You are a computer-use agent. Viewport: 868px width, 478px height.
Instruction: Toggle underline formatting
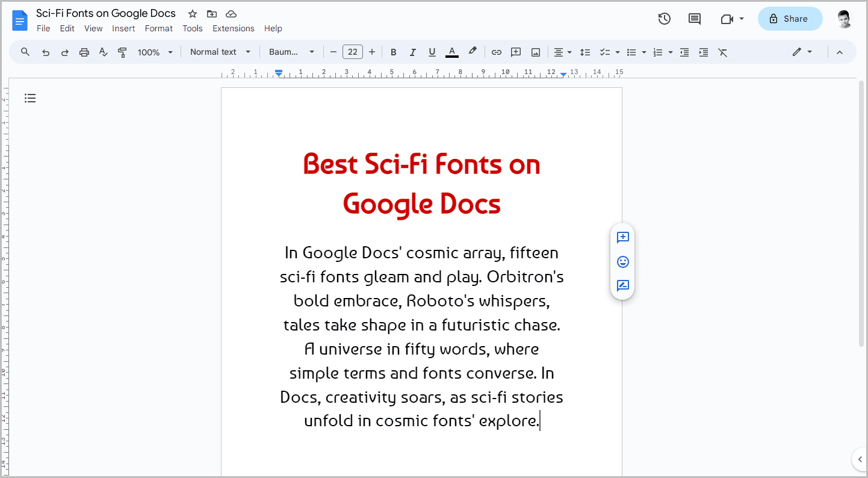[x=432, y=52]
